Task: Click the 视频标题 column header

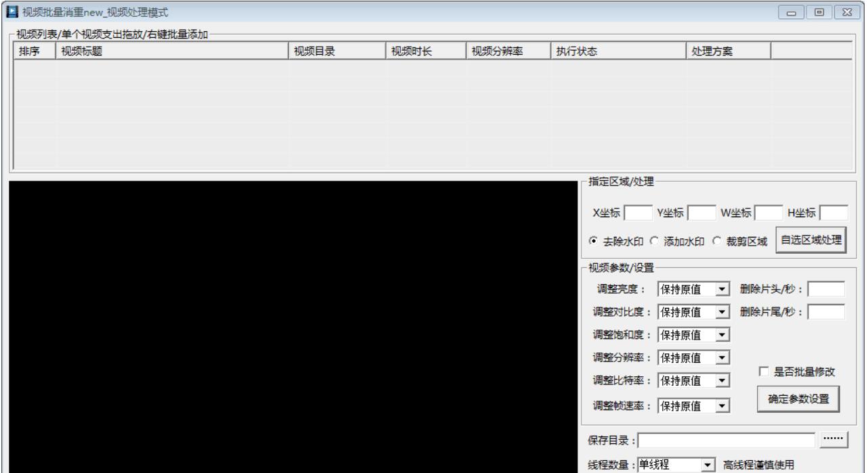Action: (x=172, y=51)
